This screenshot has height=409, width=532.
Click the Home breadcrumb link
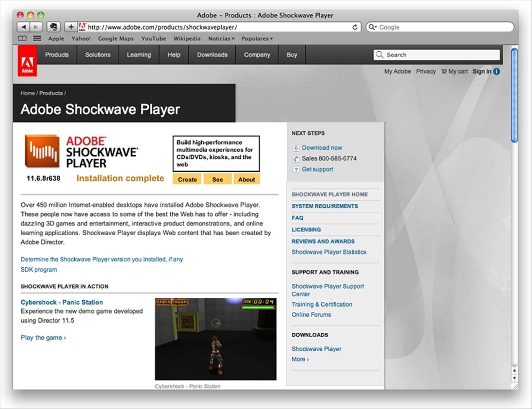pyautogui.click(x=28, y=93)
